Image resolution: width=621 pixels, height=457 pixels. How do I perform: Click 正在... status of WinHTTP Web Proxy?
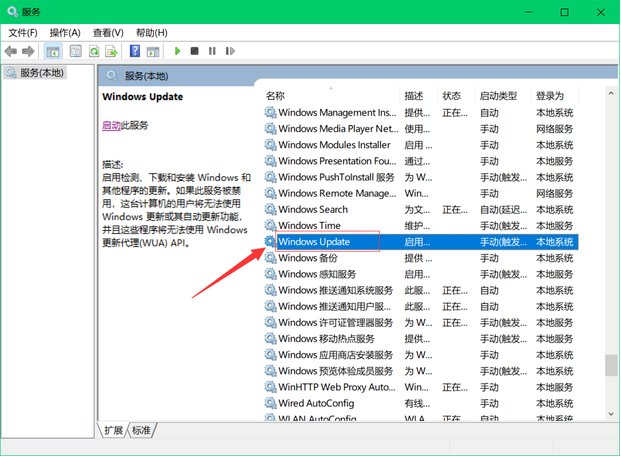pyautogui.click(x=455, y=387)
